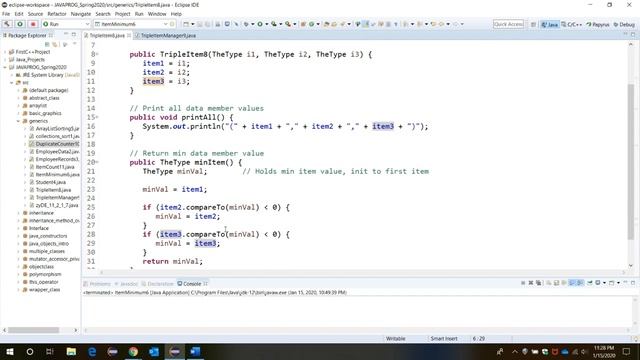Viewport: 640px width, 360px height.
Task: Click the Collapse All icon in Package Explorer
Action: (47, 44)
